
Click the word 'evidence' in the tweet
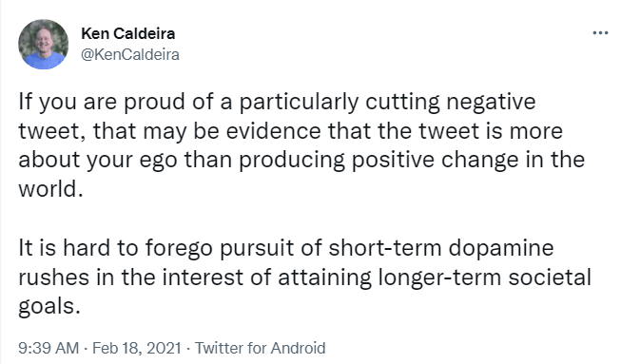click(x=273, y=131)
